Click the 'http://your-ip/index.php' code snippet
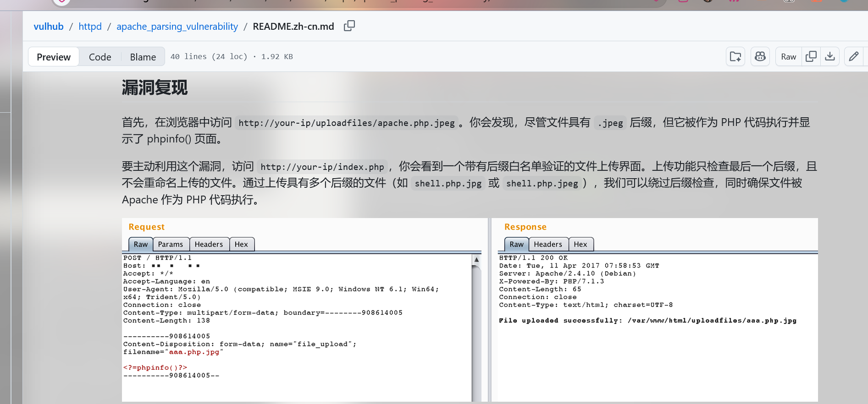 [322, 167]
